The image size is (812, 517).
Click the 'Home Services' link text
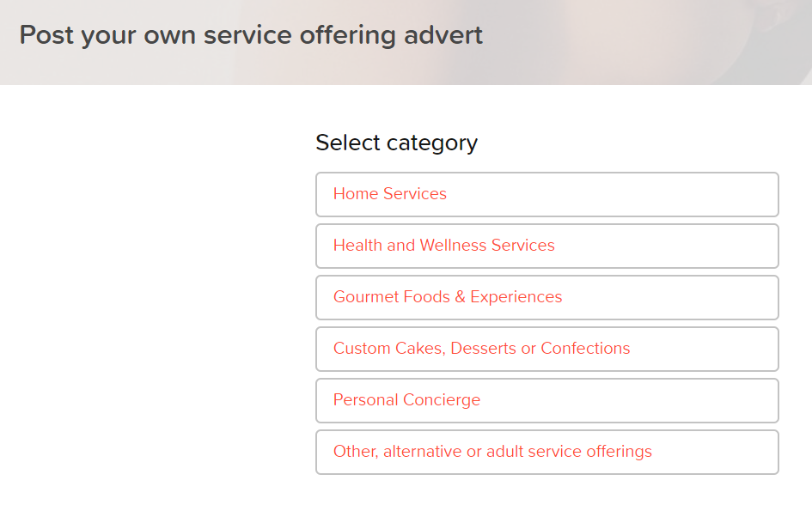(x=389, y=193)
